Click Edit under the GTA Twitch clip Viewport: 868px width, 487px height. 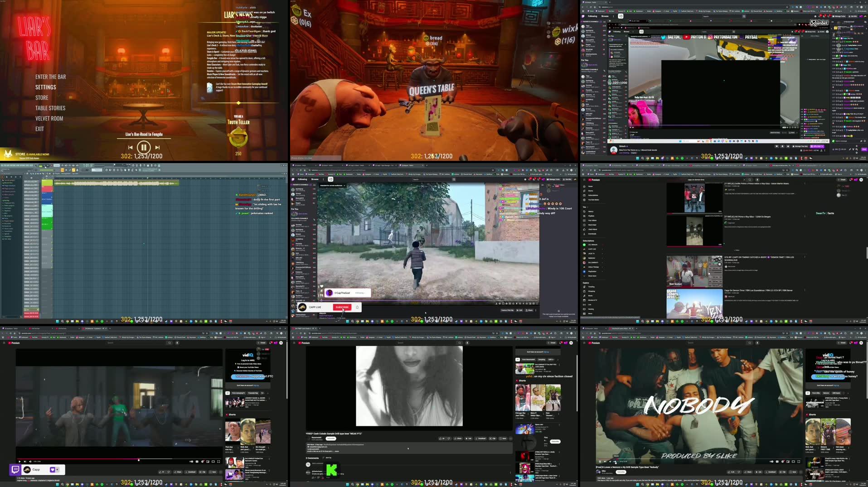click(519, 310)
